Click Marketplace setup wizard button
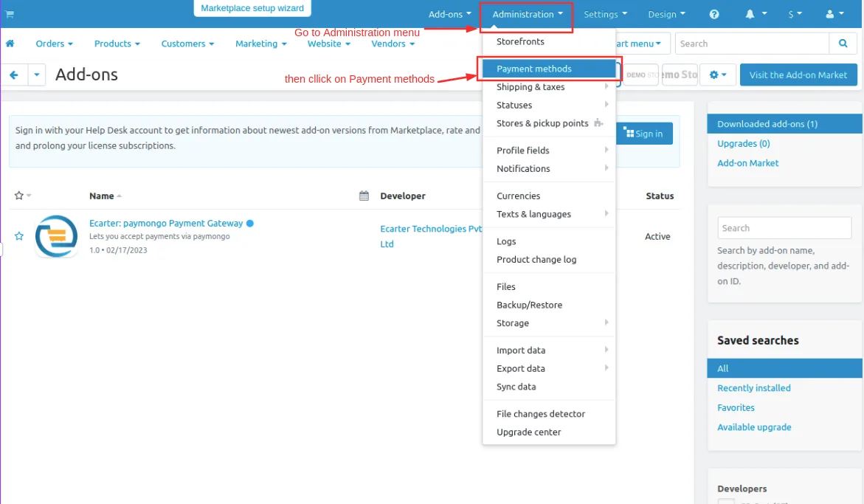Screen dimensions: 864x504 pos(252,8)
